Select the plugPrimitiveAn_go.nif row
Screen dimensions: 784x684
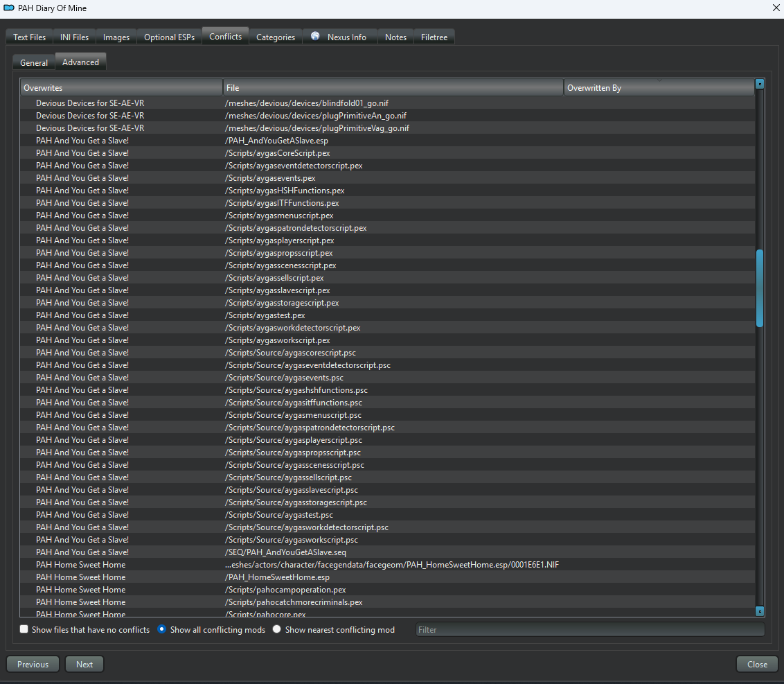tap(388, 116)
